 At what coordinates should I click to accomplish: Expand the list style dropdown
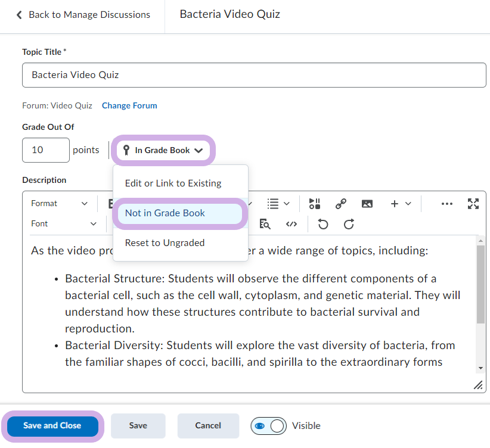(x=278, y=204)
